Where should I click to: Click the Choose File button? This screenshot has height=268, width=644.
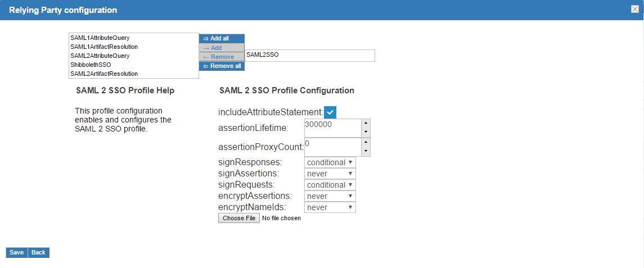click(x=239, y=218)
